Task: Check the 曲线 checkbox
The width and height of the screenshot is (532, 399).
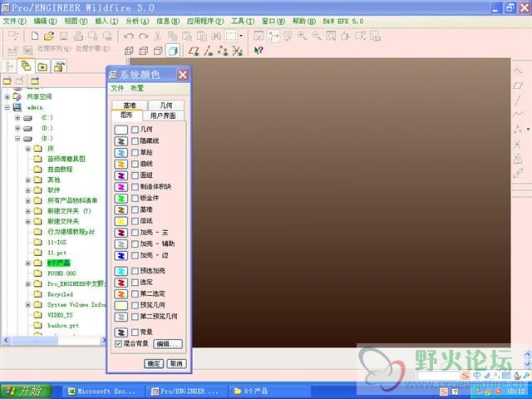Action: pyautogui.click(x=135, y=164)
